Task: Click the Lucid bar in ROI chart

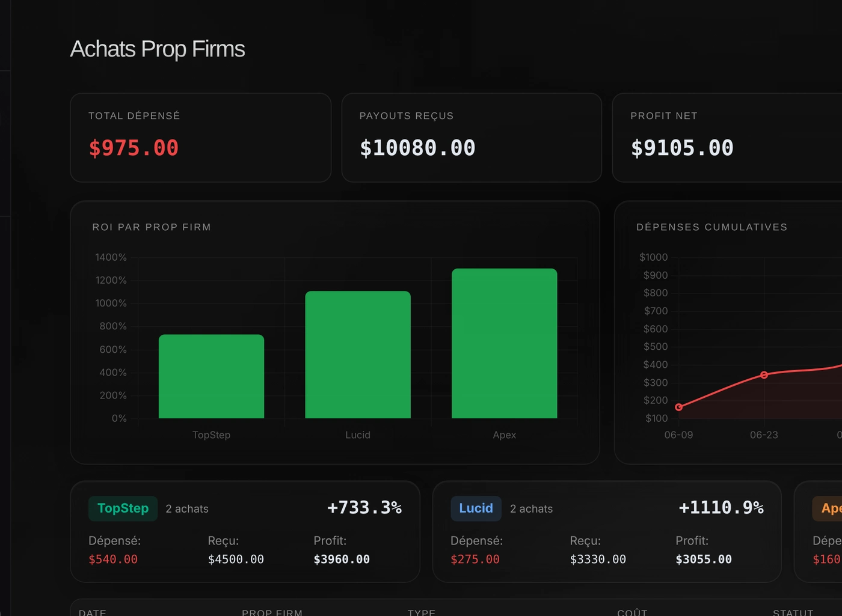Action: click(358, 355)
